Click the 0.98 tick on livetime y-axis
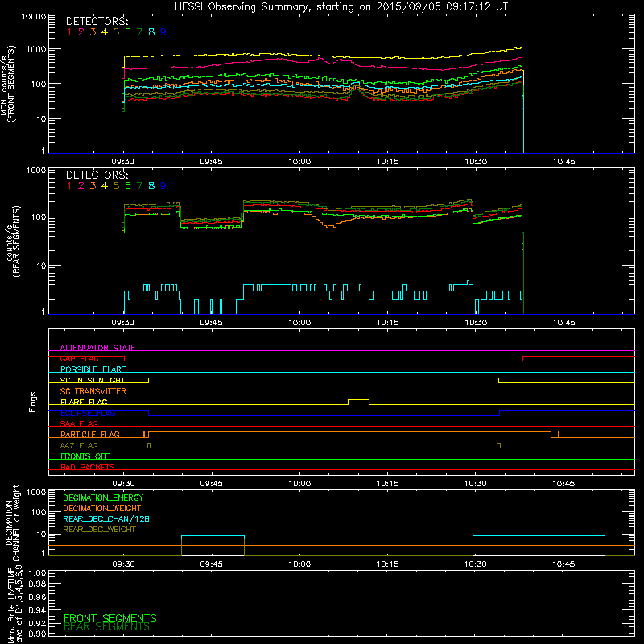 coord(37,584)
